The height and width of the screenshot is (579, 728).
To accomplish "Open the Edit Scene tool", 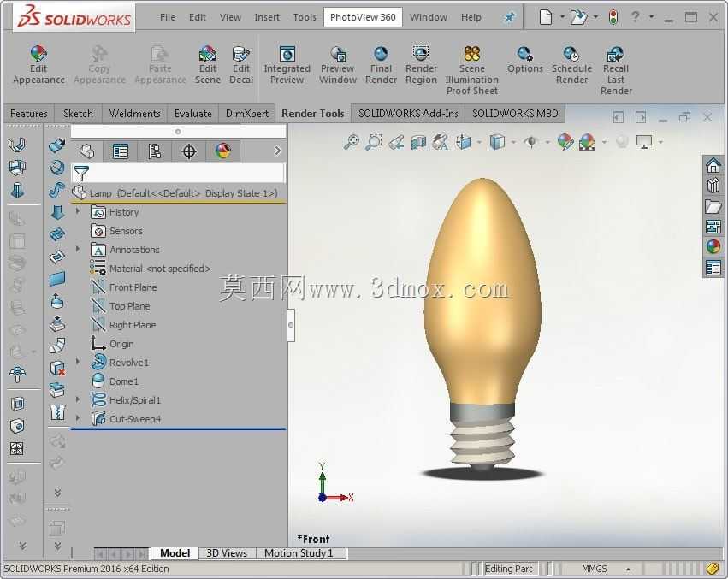I will (208, 65).
